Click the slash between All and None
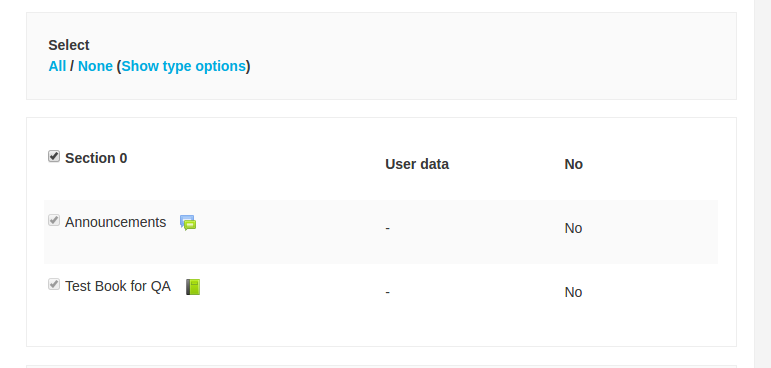 [x=72, y=66]
